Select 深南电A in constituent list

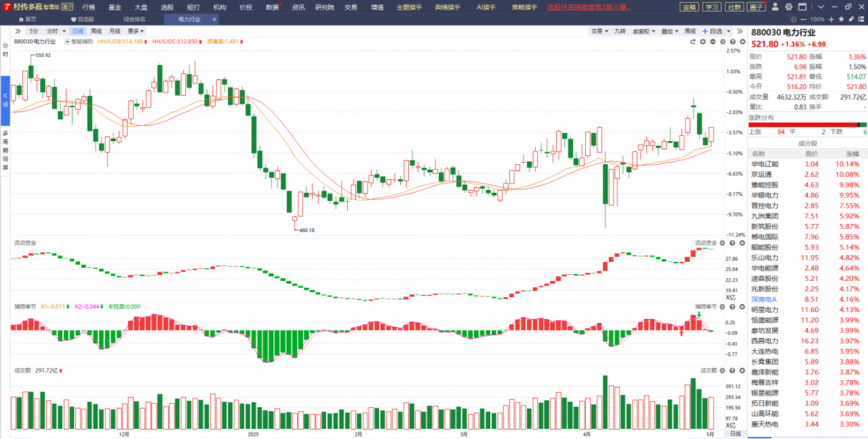coord(808,299)
